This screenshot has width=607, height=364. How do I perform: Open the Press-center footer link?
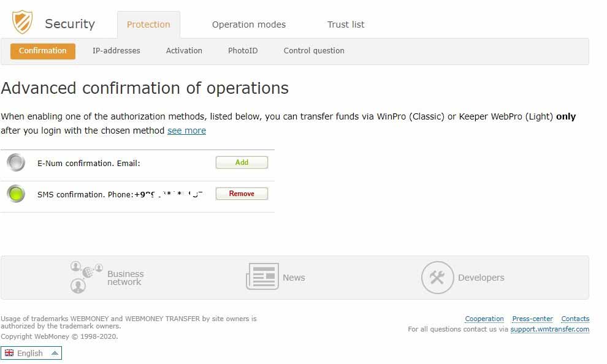(x=532, y=319)
